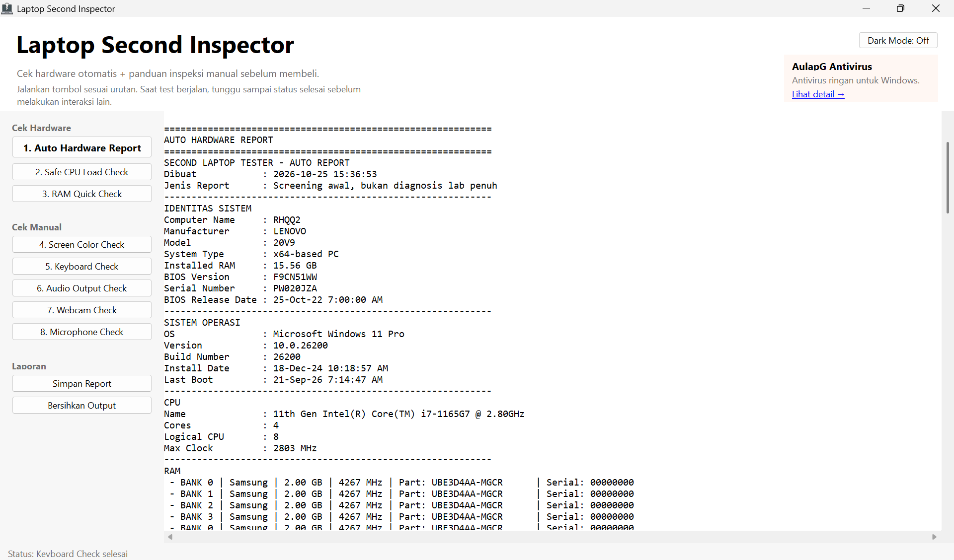
Task: Launch the RAM Quick Check
Action: pyautogui.click(x=82, y=194)
